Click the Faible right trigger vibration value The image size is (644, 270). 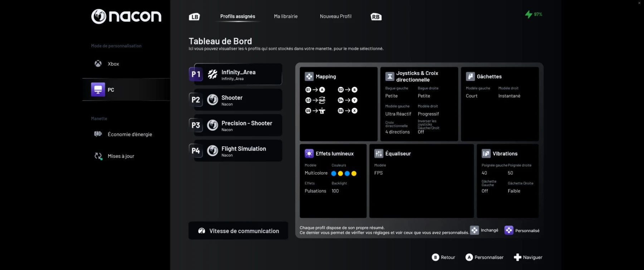pyautogui.click(x=514, y=191)
